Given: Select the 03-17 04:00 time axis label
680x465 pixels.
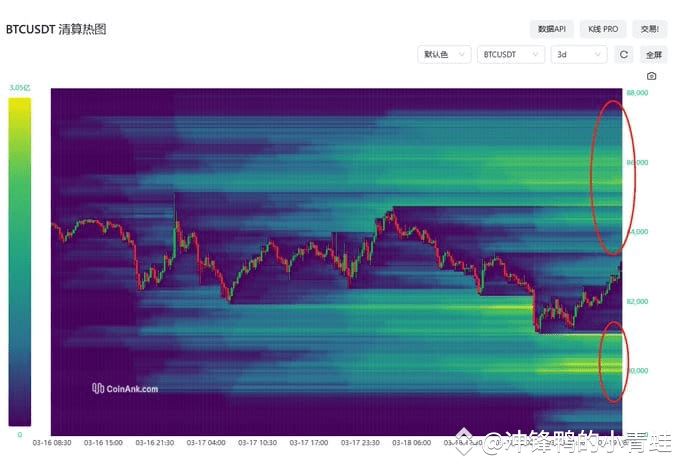Looking at the screenshot, I should coord(205,441).
